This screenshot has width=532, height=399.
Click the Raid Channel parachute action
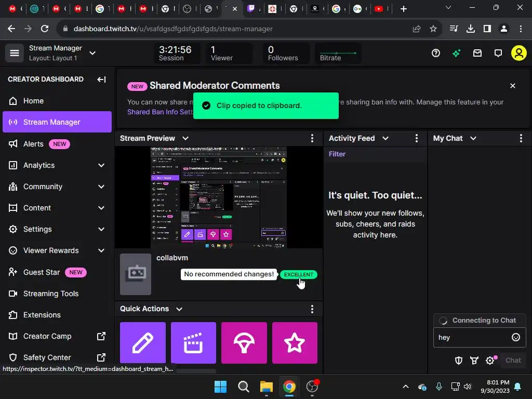coord(244,343)
